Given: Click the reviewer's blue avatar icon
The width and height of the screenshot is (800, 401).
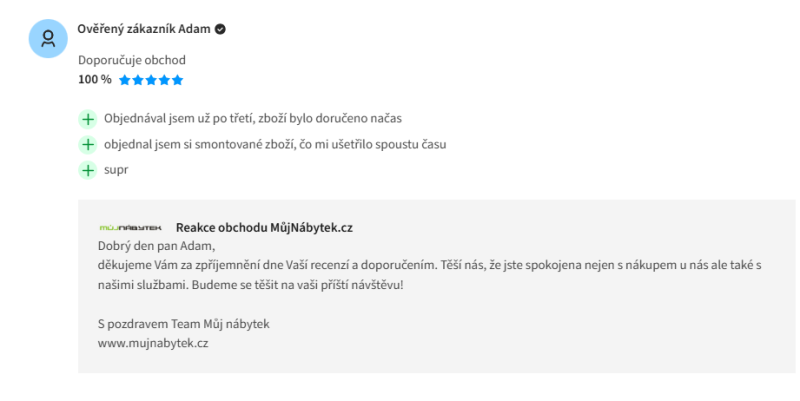Looking at the screenshot, I should click(47, 39).
